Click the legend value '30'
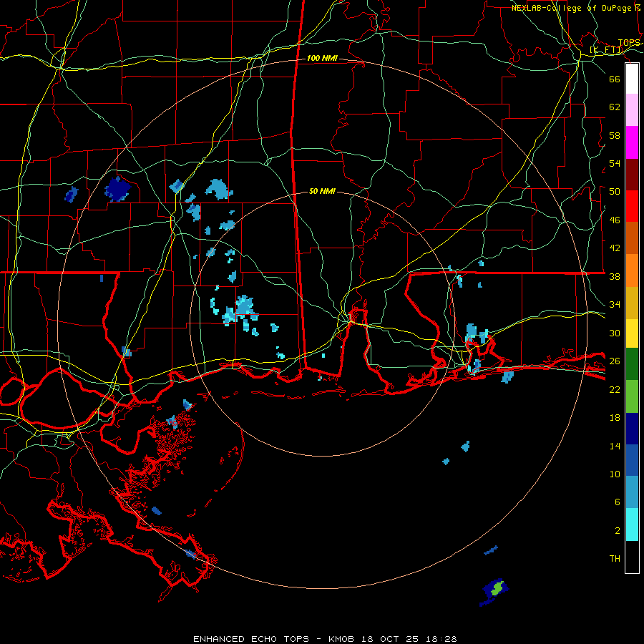This screenshot has width=644, height=644. point(615,333)
